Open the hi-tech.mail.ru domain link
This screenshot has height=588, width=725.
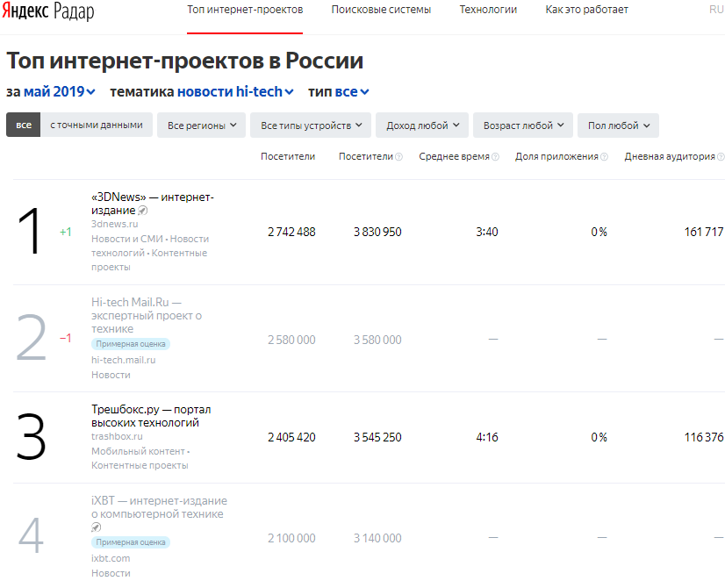click(x=124, y=360)
